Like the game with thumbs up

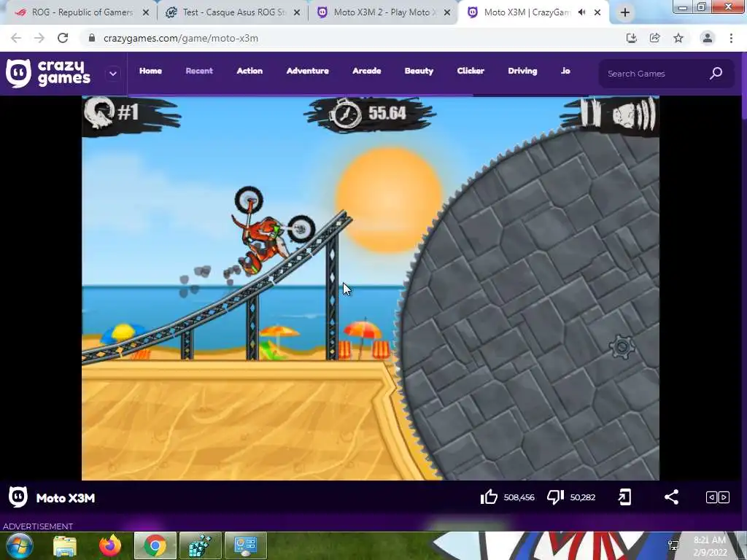pyautogui.click(x=489, y=497)
